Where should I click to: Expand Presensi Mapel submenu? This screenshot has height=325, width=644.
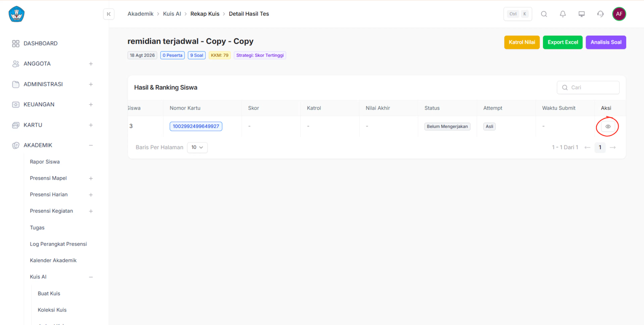pos(91,178)
